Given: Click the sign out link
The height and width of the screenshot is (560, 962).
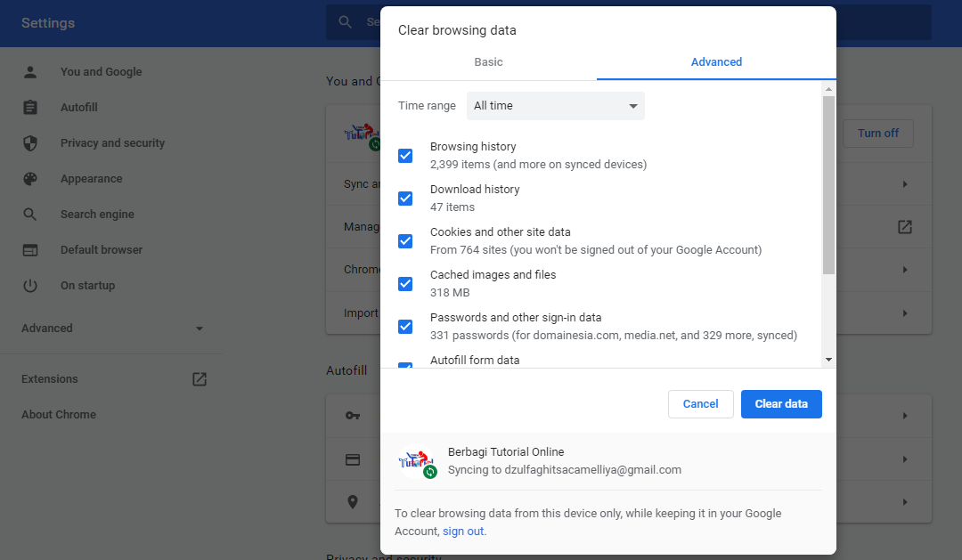Looking at the screenshot, I should pos(463,532).
